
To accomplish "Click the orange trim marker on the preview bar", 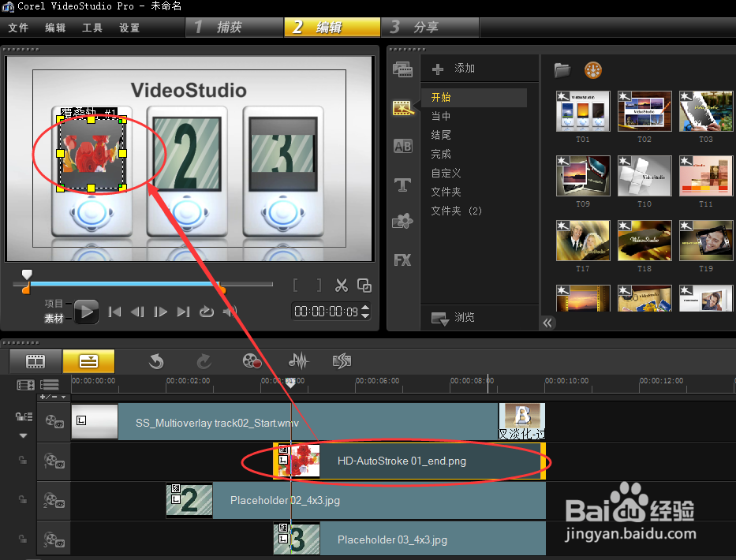I will click(x=26, y=289).
